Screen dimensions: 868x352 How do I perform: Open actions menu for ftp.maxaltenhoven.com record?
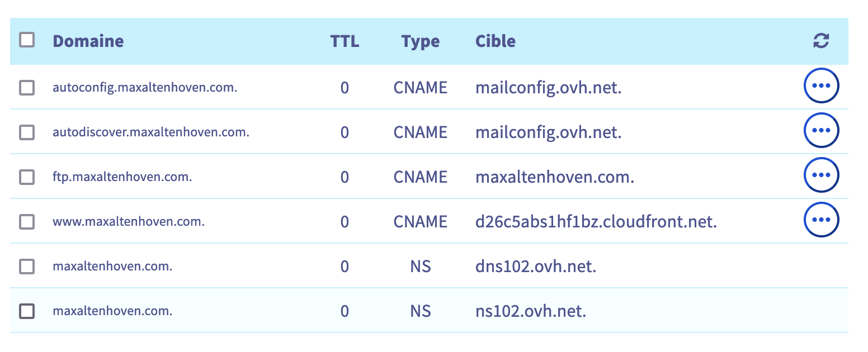[x=821, y=175]
